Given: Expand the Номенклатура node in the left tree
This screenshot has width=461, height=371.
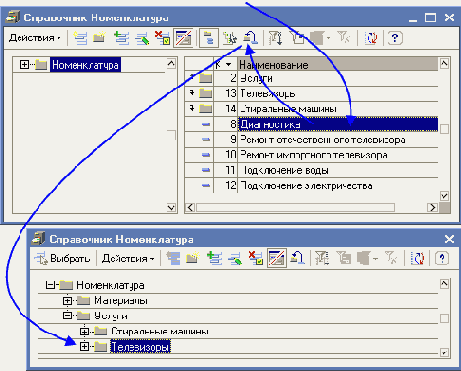Looking at the screenshot, I should pyautogui.click(x=24, y=64).
